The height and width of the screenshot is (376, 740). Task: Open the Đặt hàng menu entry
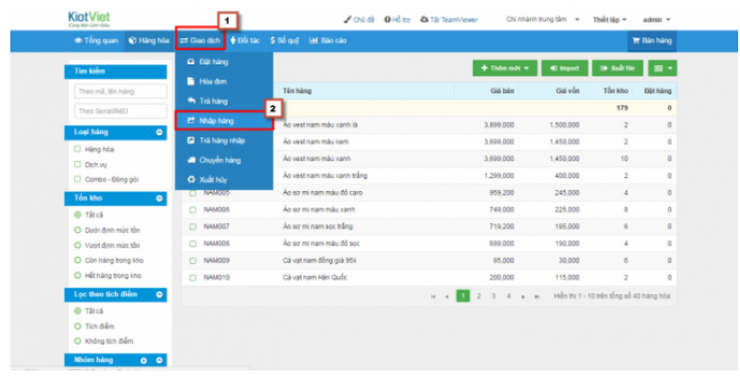tap(224, 62)
